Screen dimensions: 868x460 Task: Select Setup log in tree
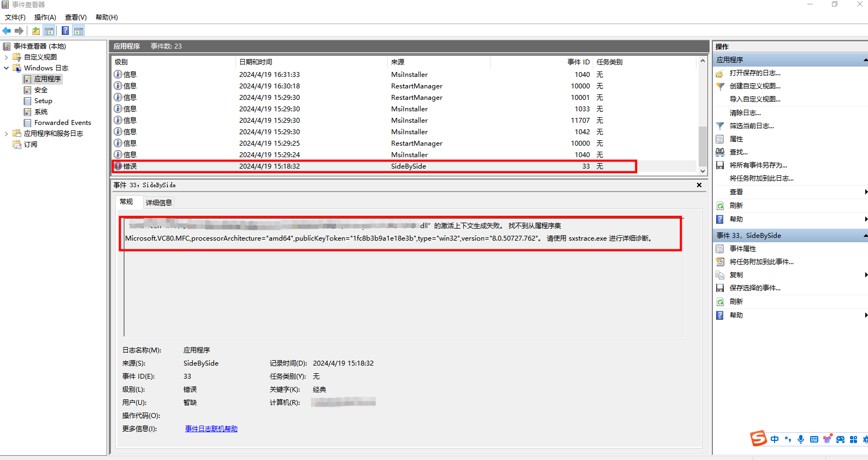tap(43, 101)
